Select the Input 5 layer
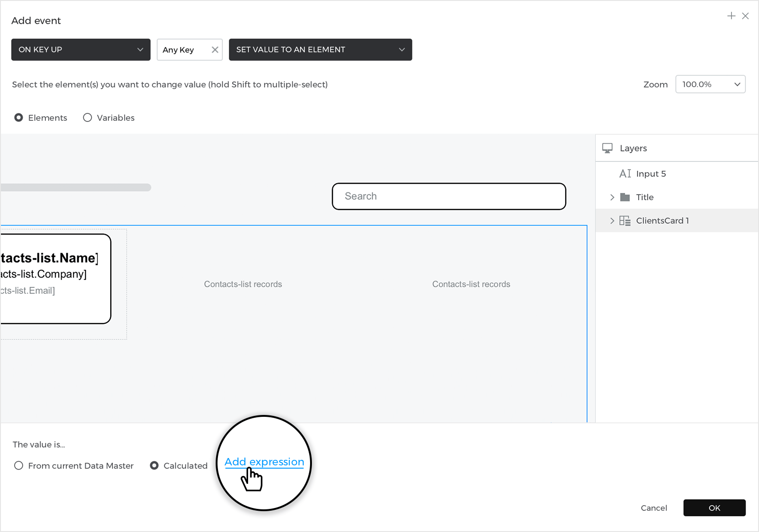The width and height of the screenshot is (759, 532). [677, 173]
